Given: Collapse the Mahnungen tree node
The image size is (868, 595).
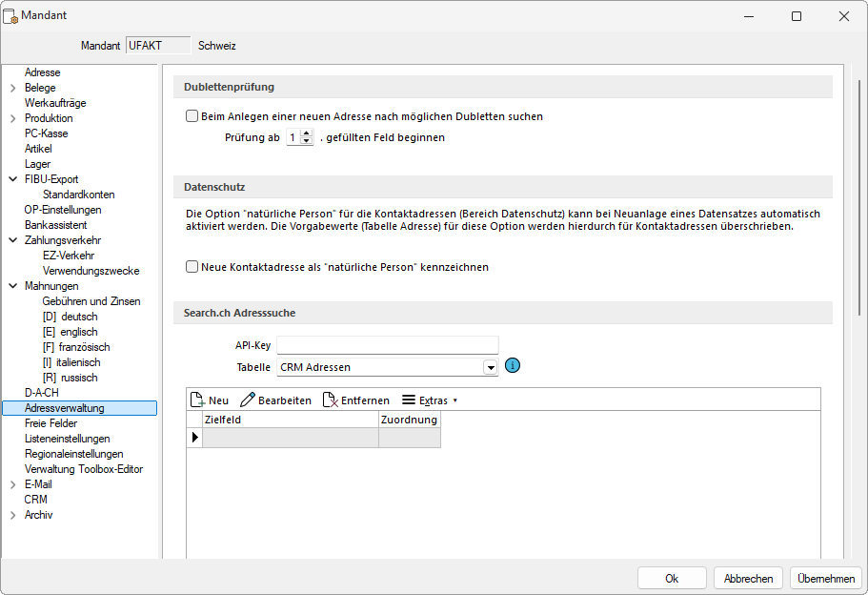Looking at the screenshot, I should pos(12,286).
